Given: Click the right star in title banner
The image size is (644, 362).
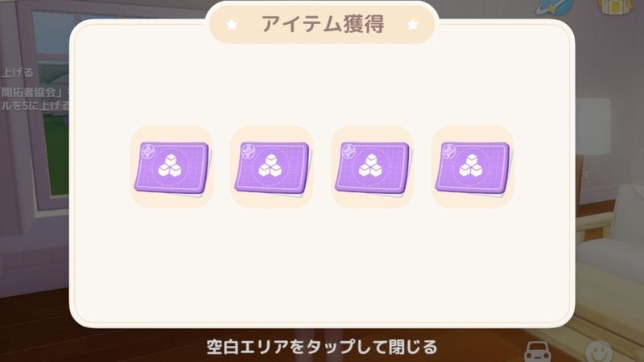Looking at the screenshot, I should (413, 25).
